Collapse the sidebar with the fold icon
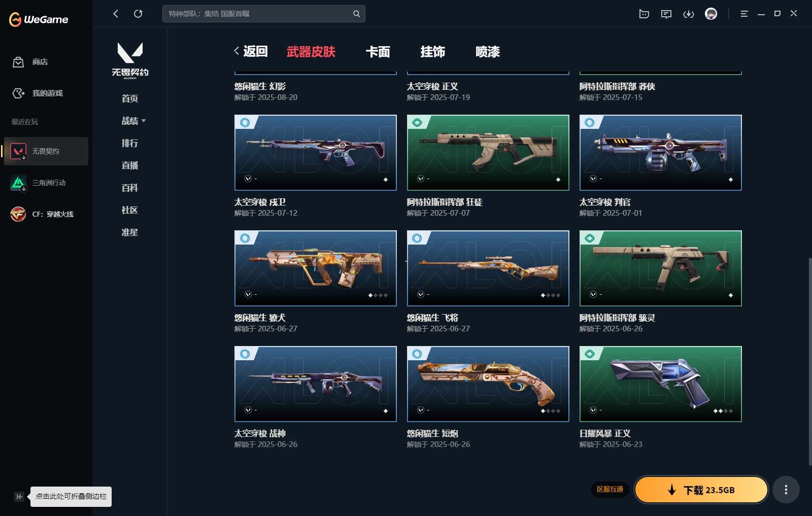The height and width of the screenshot is (516, 812). click(19, 497)
